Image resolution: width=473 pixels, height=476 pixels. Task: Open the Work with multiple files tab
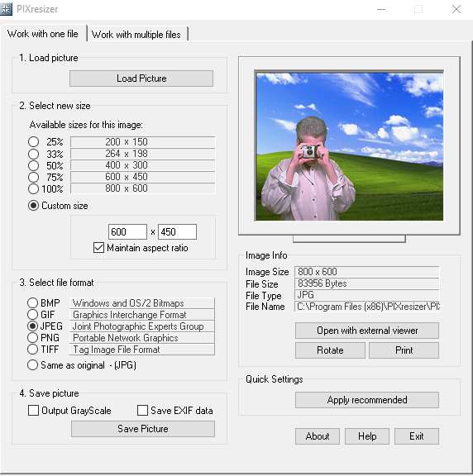click(136, 35)
